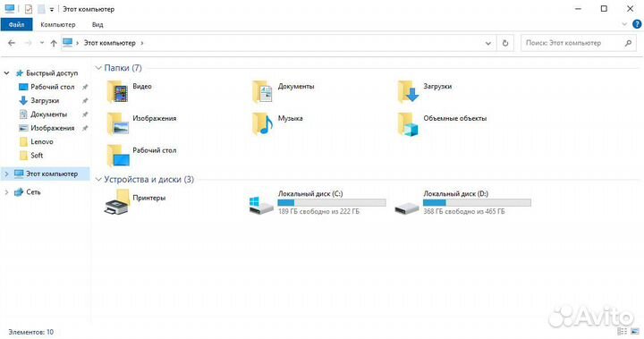
Task: Unpin Рабочий стол using its pin icon
Action: coord(85,87)
